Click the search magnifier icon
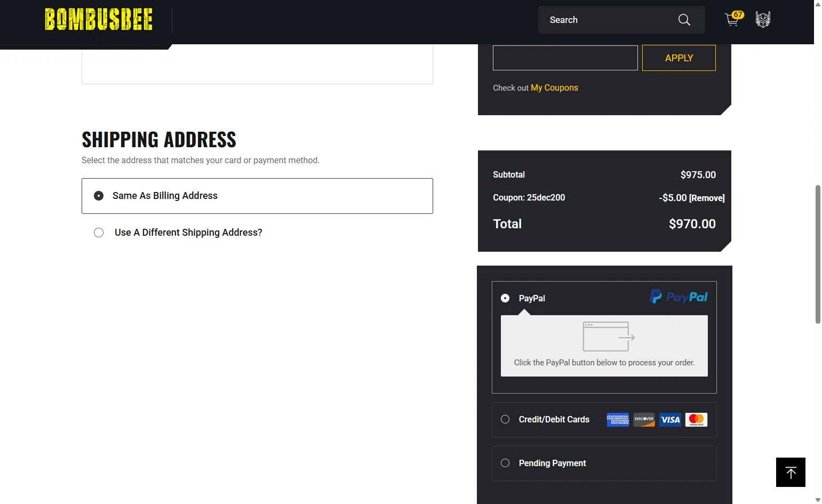The height and width of the screenshot is (504, 822). [684, 20]
